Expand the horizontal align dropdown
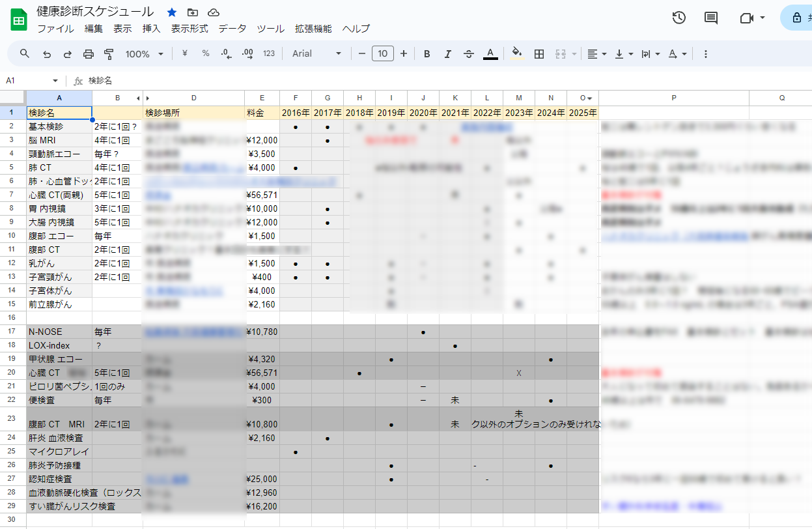The width and height of the screenshot is (812, 529). [x=596, y=54]
